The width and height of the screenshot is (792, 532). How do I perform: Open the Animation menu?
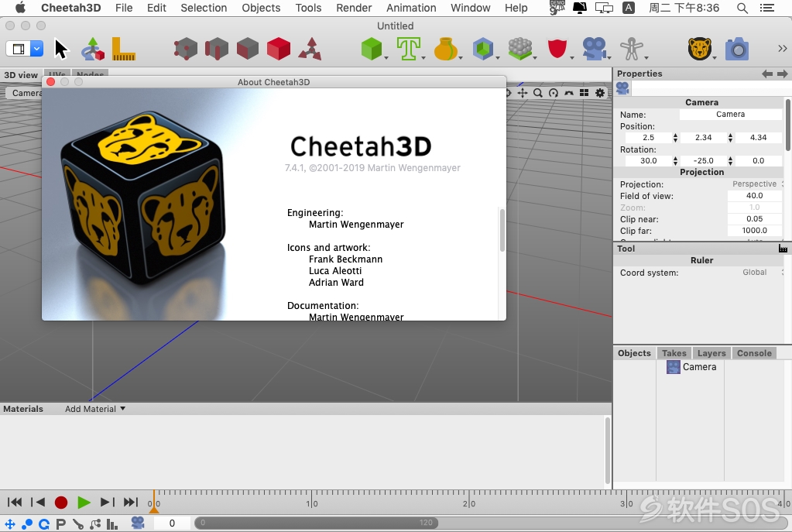click(x=411, y=8)
